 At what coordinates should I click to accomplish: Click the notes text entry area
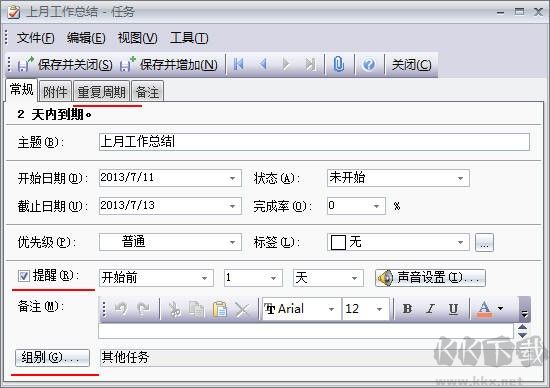306,331
